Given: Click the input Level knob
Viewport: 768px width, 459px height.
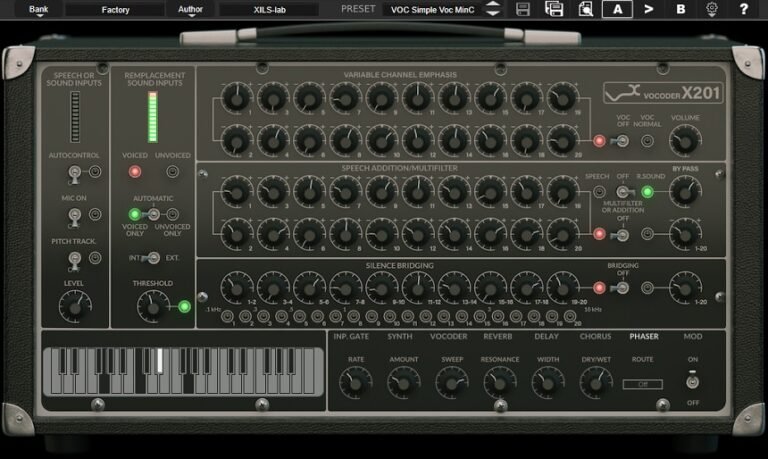Looking at the screenshot, I should [x=75, y=307].
